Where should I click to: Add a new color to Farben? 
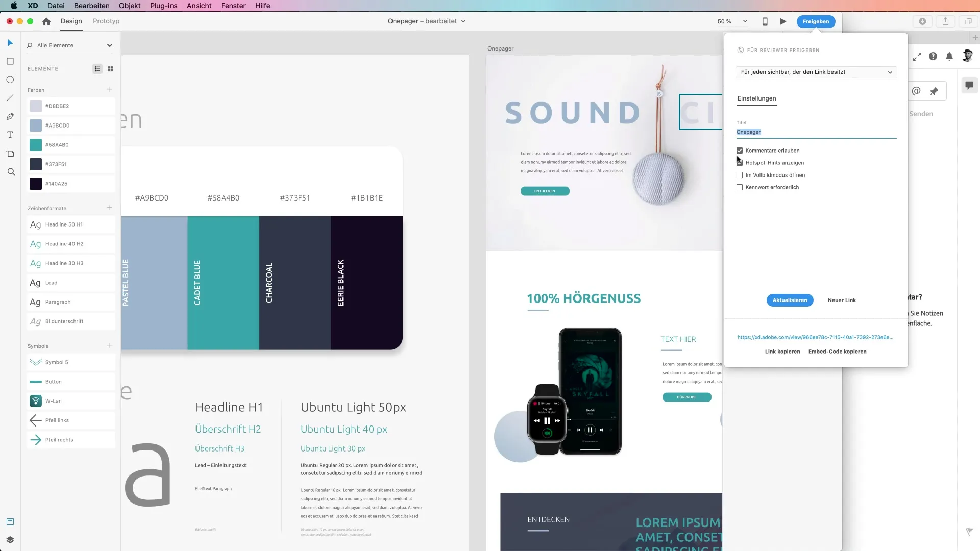click(x=110, y=89)
